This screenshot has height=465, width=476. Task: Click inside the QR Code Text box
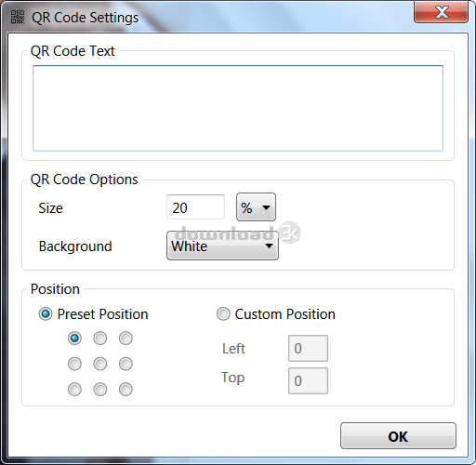click(x=238, y=108)
